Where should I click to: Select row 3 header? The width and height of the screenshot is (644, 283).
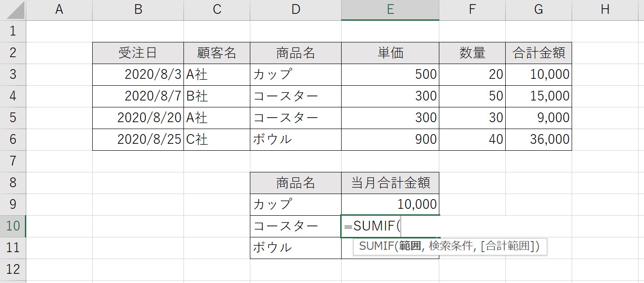[13, 74]
